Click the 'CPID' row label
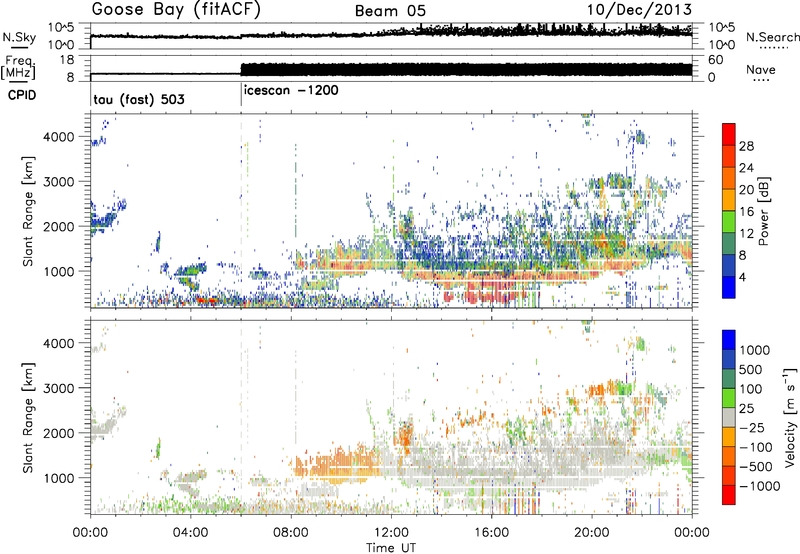The width and height of the screenshot is (800, 554). click(22, 95)
